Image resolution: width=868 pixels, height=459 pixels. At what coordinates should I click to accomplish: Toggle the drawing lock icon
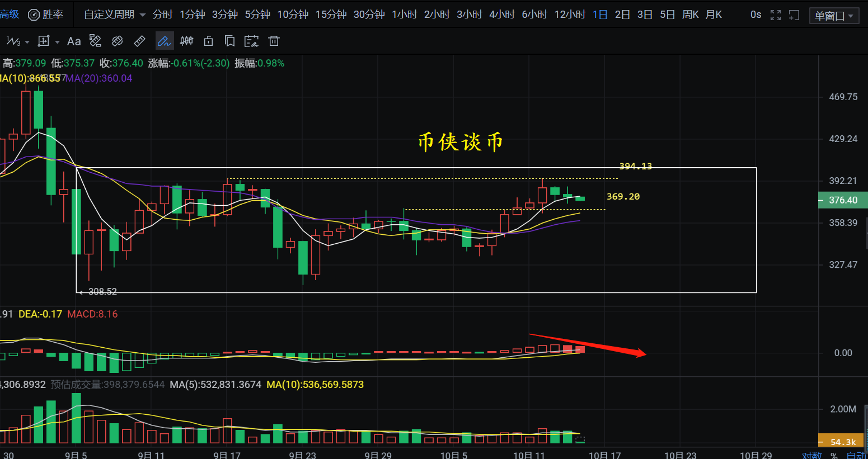[208, 41]
